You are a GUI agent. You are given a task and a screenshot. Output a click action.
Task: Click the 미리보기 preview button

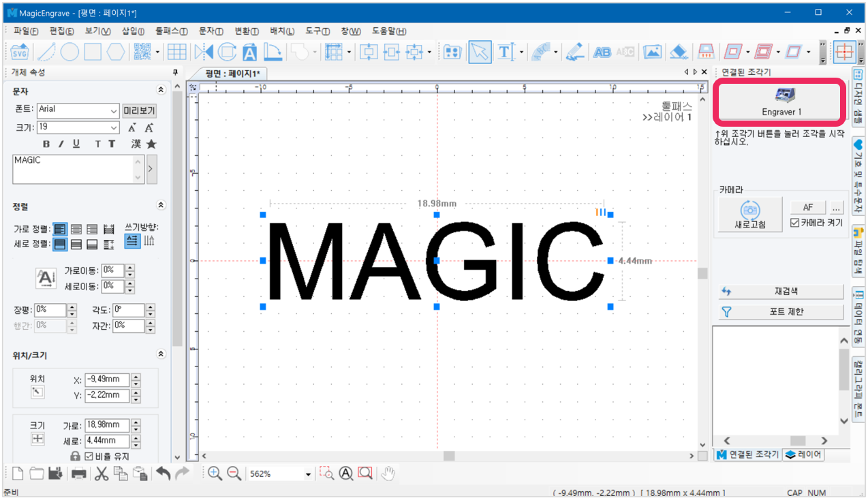[140, 111]
